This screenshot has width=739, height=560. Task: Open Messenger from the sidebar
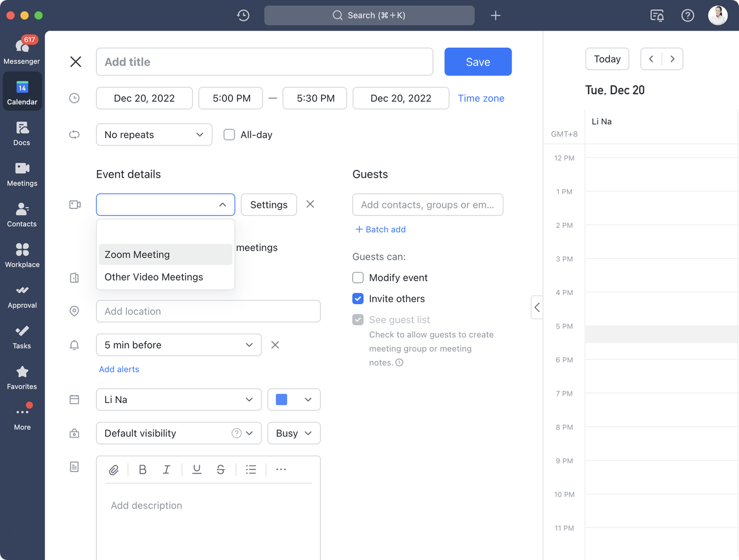pos(22,50)
